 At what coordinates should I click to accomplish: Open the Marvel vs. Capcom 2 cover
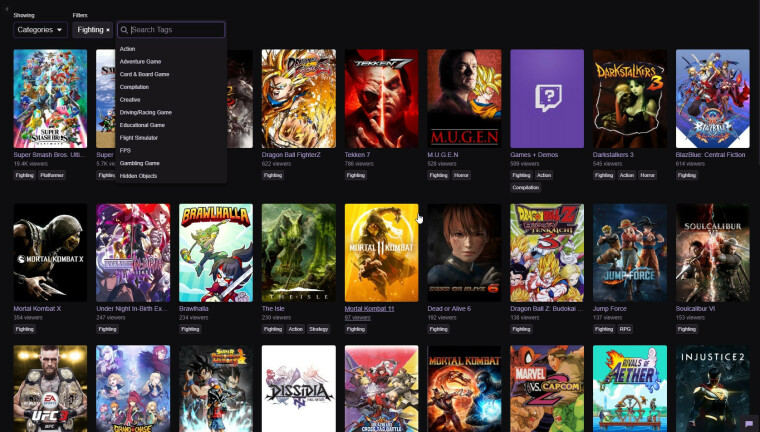pos(547,388)
